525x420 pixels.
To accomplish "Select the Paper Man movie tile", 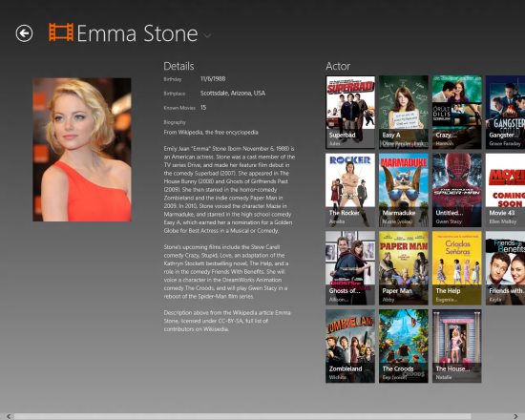I will point(404,268).
